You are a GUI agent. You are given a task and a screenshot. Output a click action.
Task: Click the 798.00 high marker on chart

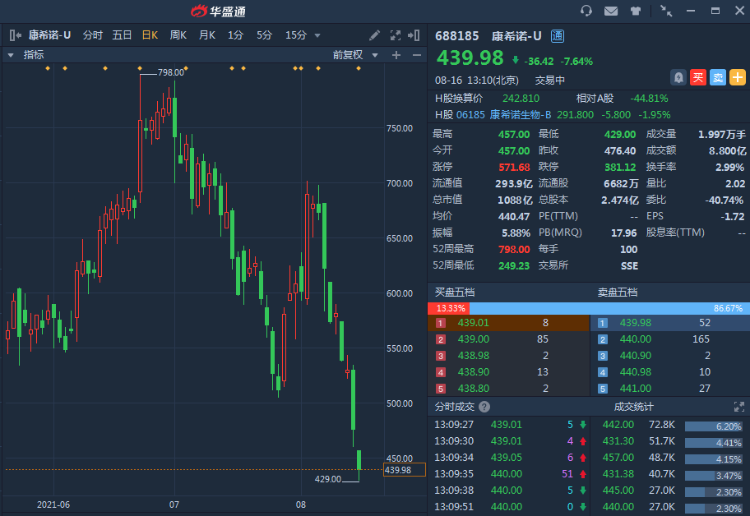pyautogui.click(x=171, y=73)
